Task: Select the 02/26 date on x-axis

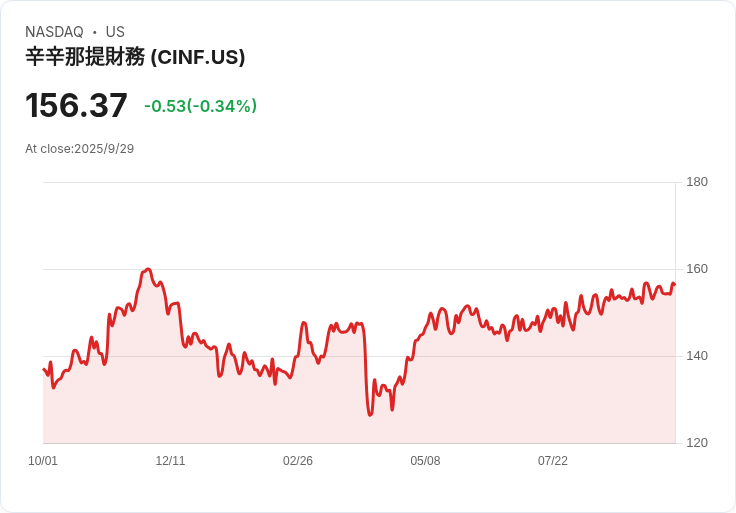Action: point(298,461)
